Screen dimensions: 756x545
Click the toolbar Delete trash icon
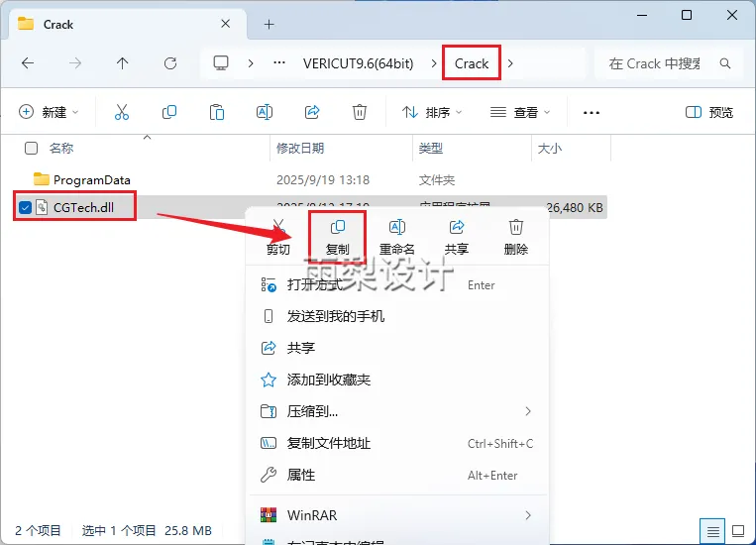360,112
